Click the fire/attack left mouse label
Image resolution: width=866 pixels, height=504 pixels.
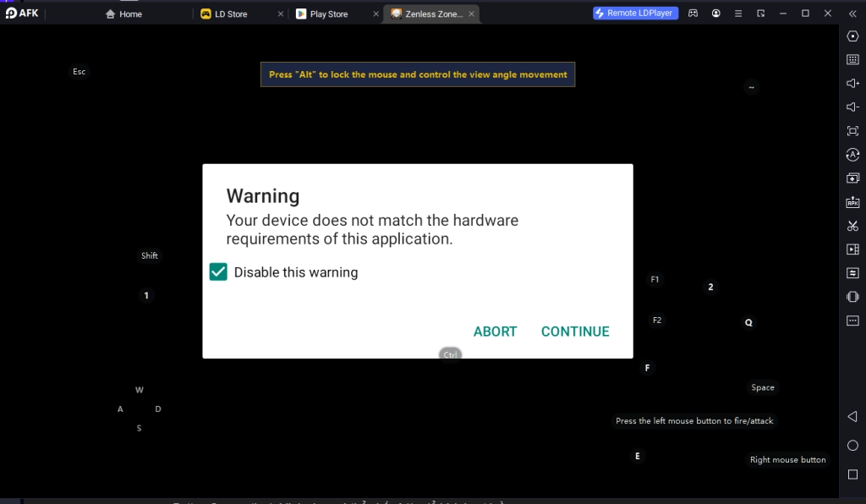coord(694,420)
